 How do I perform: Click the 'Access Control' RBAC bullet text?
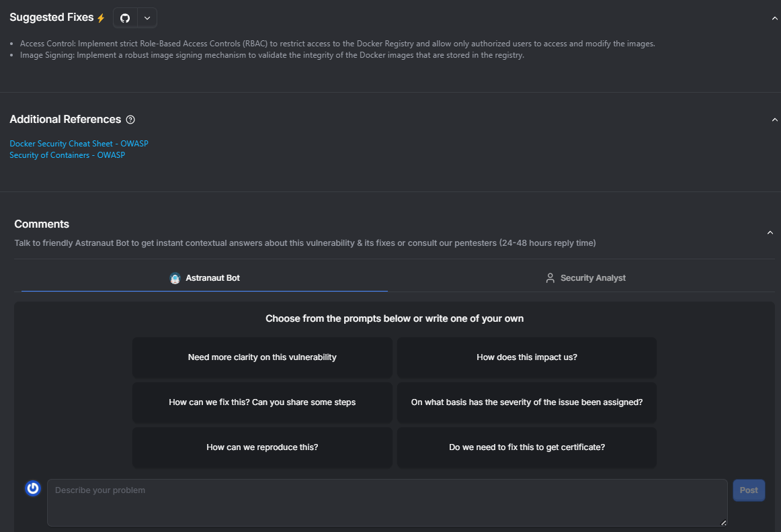(x=337, y=44)
